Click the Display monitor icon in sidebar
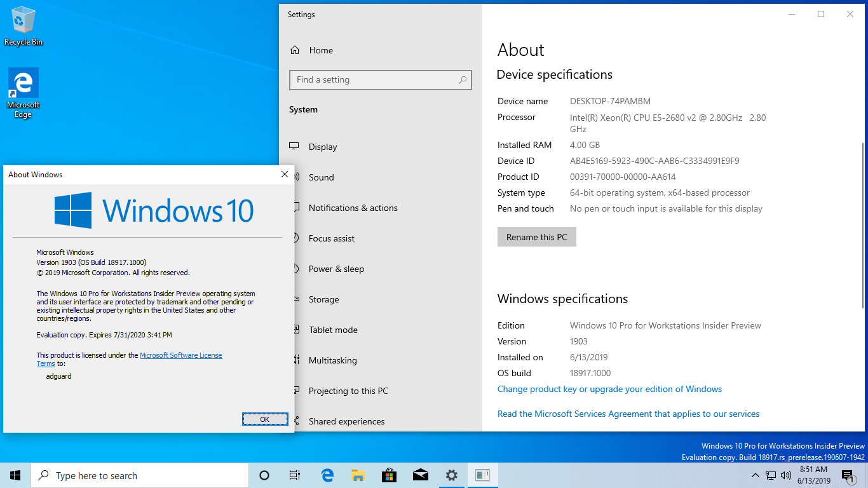 294,146
